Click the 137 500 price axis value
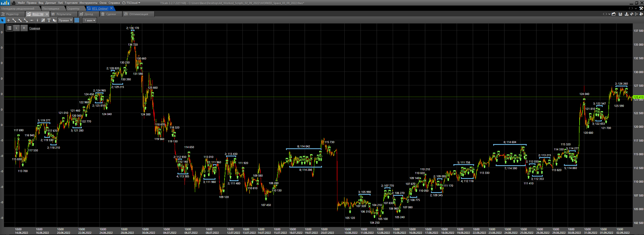Image resolution: width=644 pixels, height=235 pixels. (x=638, y=31)
